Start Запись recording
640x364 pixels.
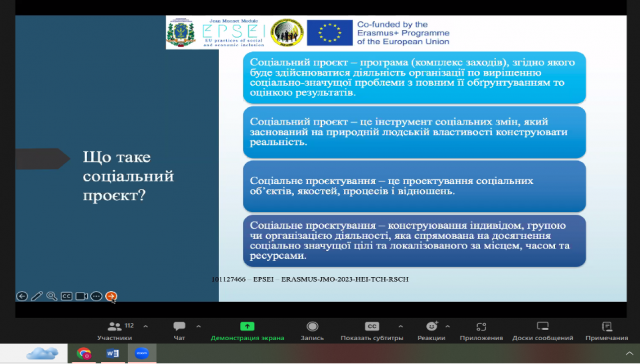312,331
